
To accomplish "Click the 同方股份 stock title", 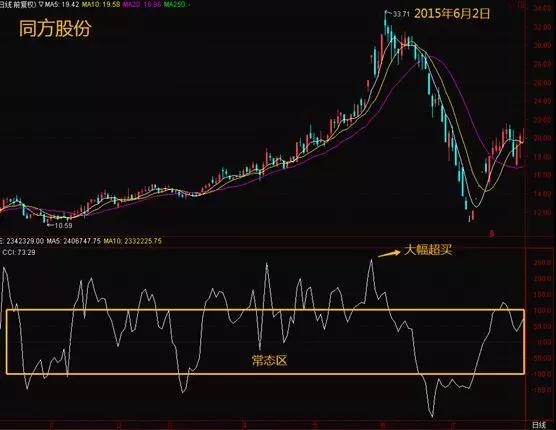I will pyautogui.click(x=55, y=28).
